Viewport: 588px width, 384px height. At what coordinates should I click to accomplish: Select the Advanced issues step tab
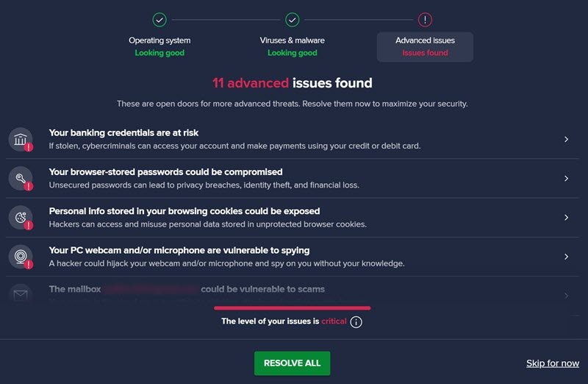tap(425, 46)
